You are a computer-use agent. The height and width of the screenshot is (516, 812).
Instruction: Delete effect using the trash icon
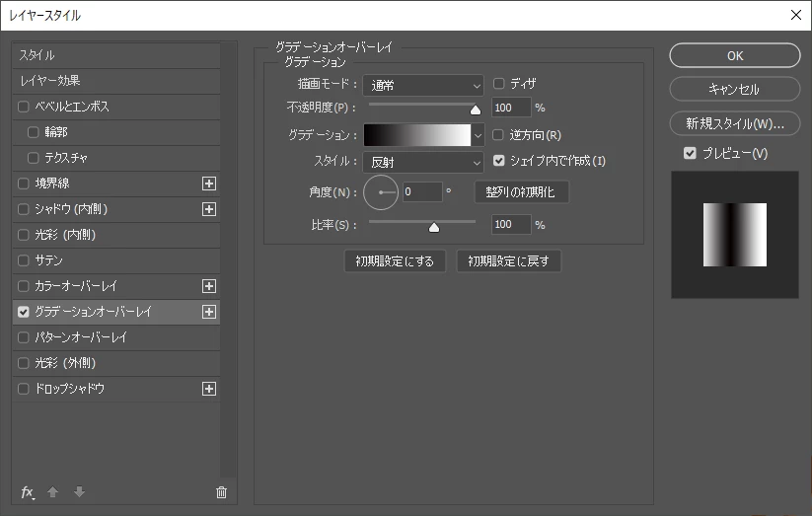221,492
